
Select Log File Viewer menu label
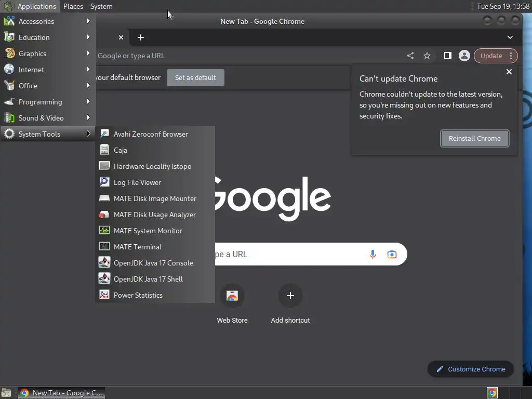point(137,182)
